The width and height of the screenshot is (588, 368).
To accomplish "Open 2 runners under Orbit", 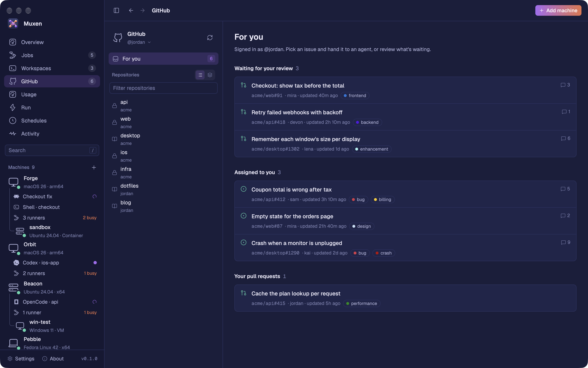I will [55, 273].
